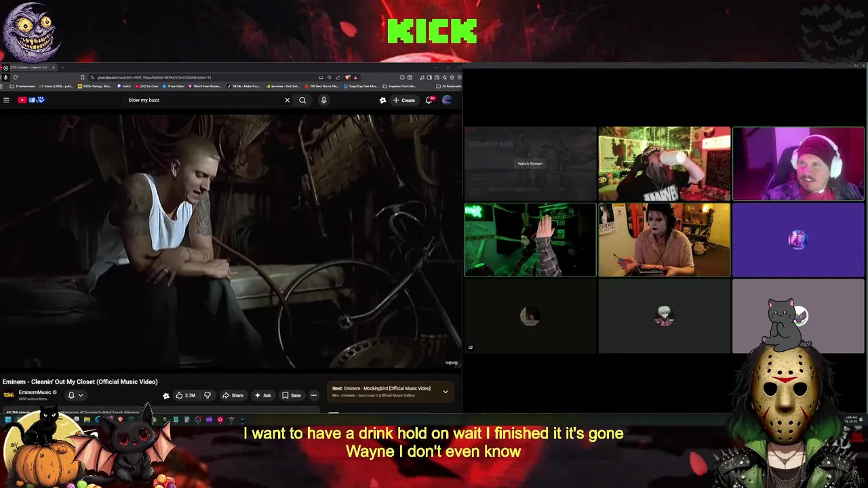Image resolution: width=868 pixels, height=488 pixels.
Task: Open File Explorer from the taskbar
Action: tap(87, 420)
